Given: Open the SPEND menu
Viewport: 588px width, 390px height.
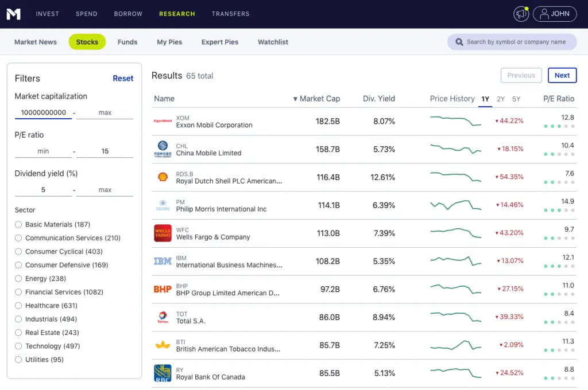Looking at the screenshot, I should (x=87, y=14).
